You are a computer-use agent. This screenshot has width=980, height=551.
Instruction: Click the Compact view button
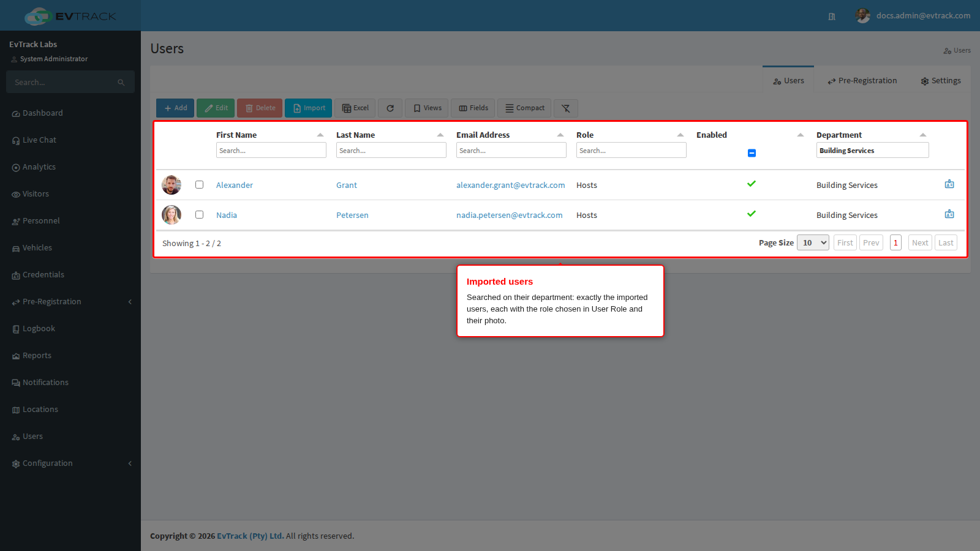524,108
